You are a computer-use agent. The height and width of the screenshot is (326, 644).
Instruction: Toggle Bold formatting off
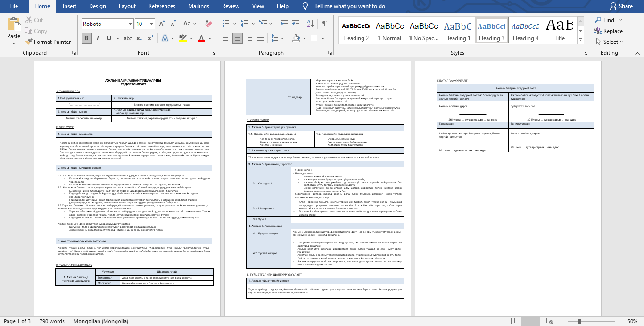coord(86,38)
